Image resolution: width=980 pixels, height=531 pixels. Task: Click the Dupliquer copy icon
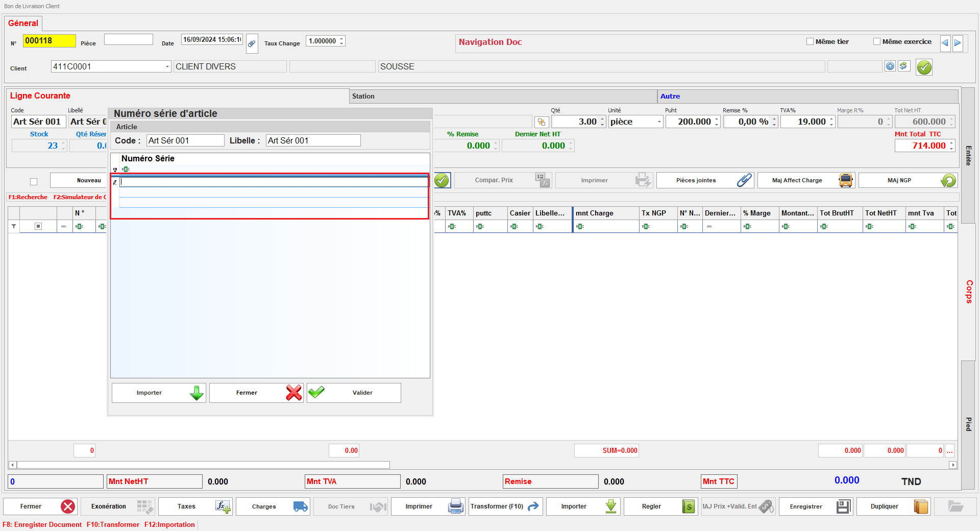[921, 506]
